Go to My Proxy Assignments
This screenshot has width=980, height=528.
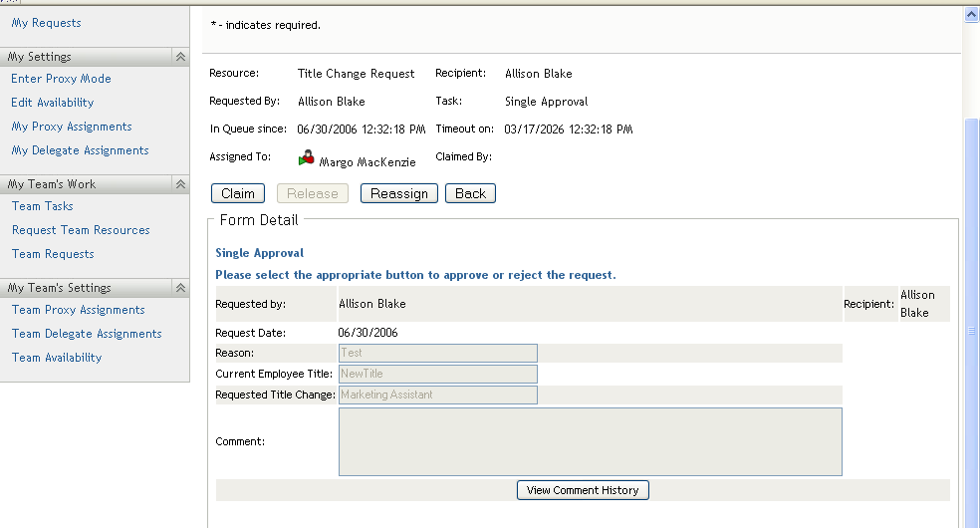pos(72,127)
